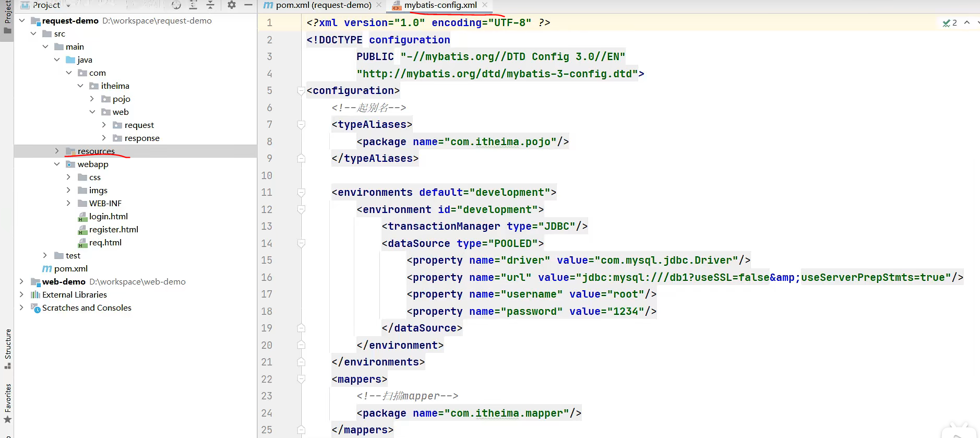Viewport: 980px width, 438px height.
Task: Select req.html in project tree
Action: 105,242
